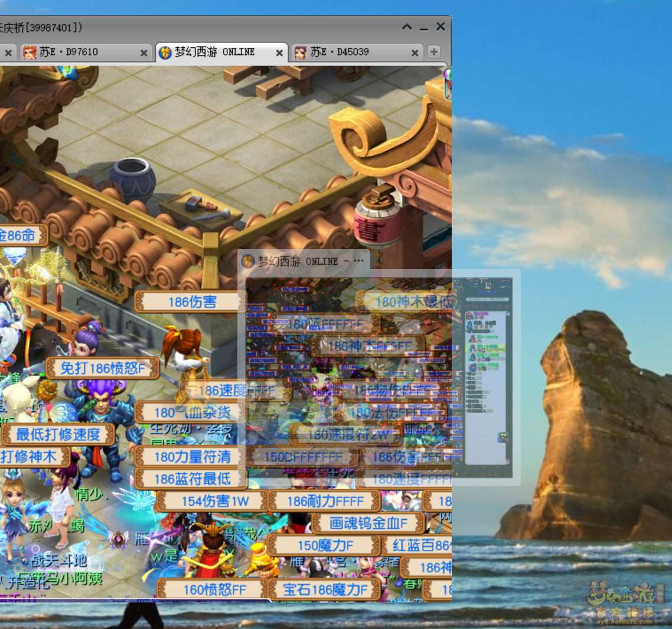This screenshot has height=629, width=672.
Task: Open the 180力量符清 stall
Action: tap(191, 457)
